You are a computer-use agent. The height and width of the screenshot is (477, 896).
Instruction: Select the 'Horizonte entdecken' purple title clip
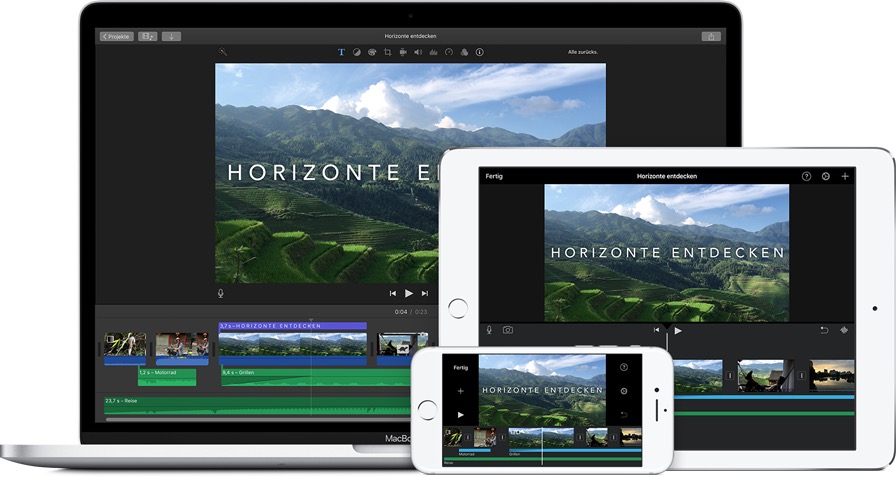point(293,326)
